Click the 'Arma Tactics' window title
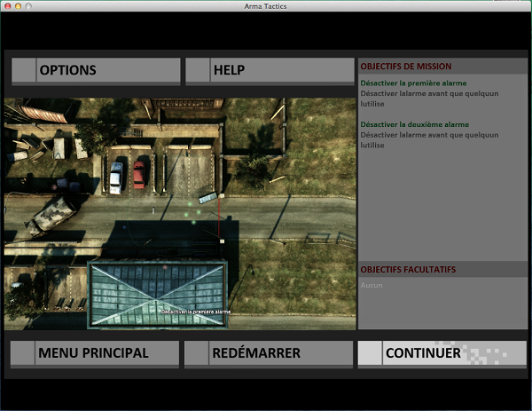This screenshot has height=411, width=532. [x=265, y=6]
